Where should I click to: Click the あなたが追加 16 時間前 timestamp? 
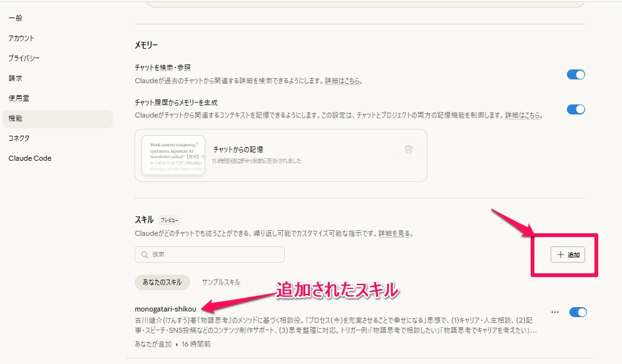pyautogui.click(x=173, y=344)
